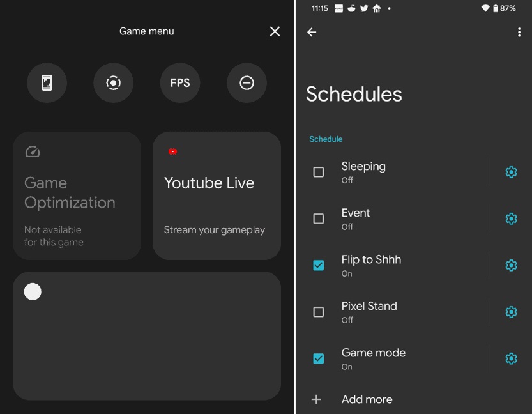Uncheck the Game mode checkbox
This screenshot has height=414, width=532.
tap(318, 358)
